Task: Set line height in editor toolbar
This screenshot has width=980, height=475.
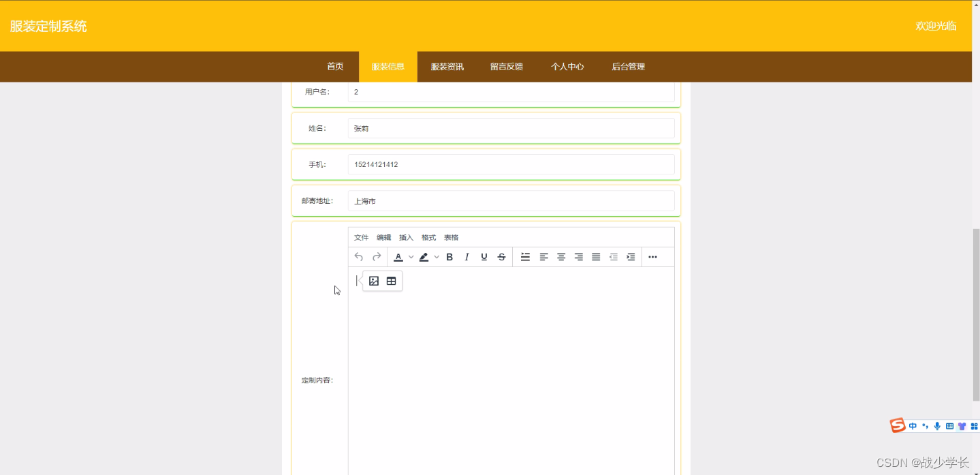Action: (525, 257)
